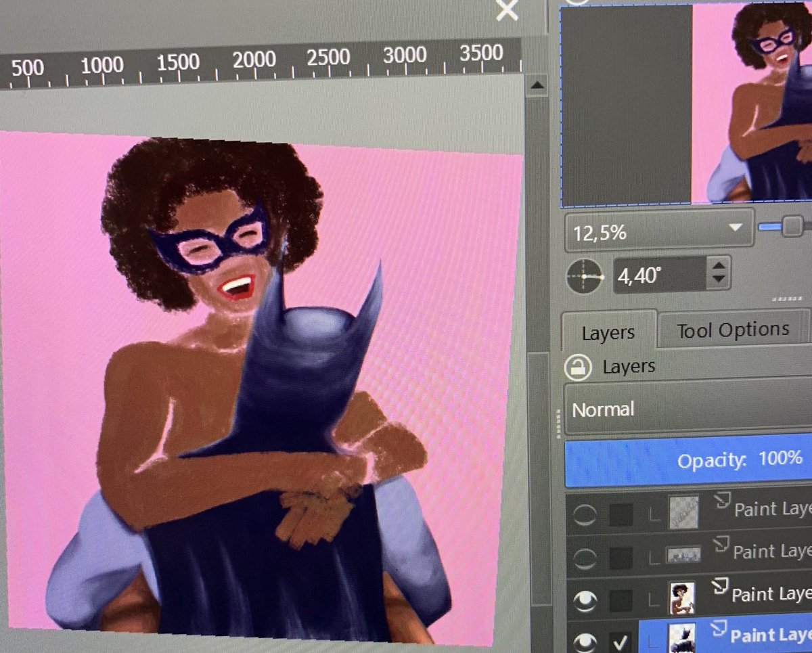The width and height of the screenshot is (812, 653).
Task: Click the Opacity 100% slider
Action: click(688, 461)
